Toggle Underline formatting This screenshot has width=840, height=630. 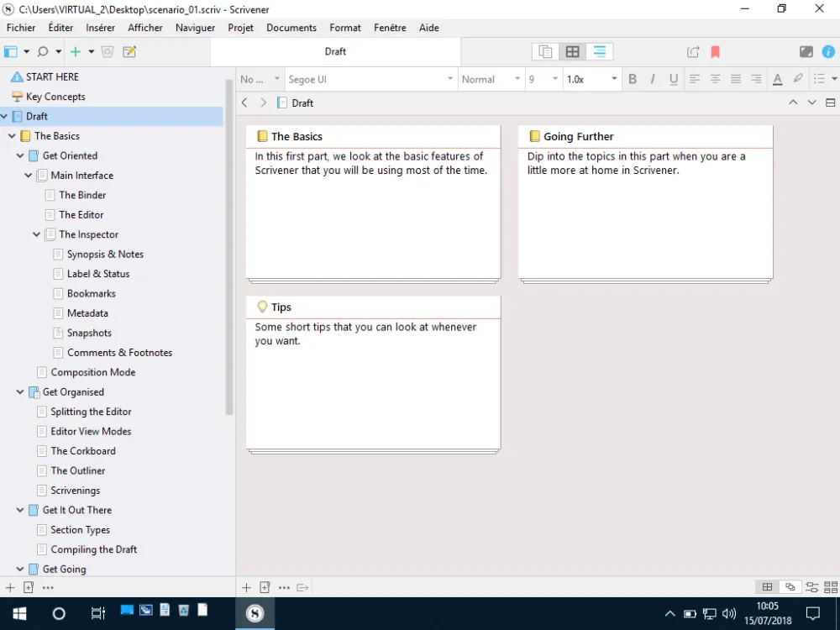674,79
